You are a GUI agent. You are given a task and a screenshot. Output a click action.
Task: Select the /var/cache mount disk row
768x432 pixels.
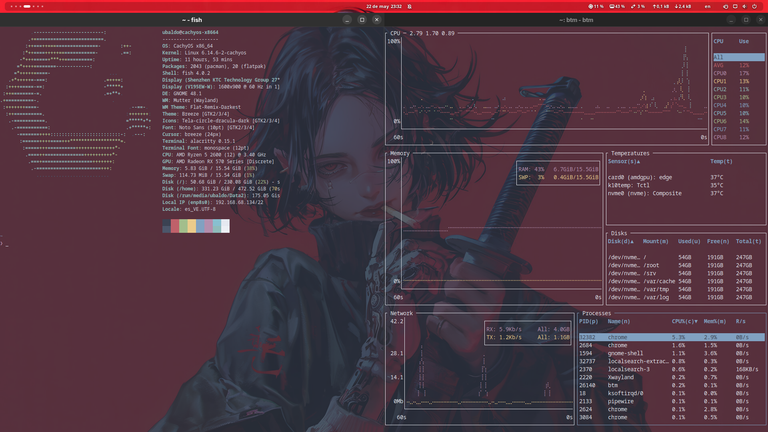[x=686, y=281]
